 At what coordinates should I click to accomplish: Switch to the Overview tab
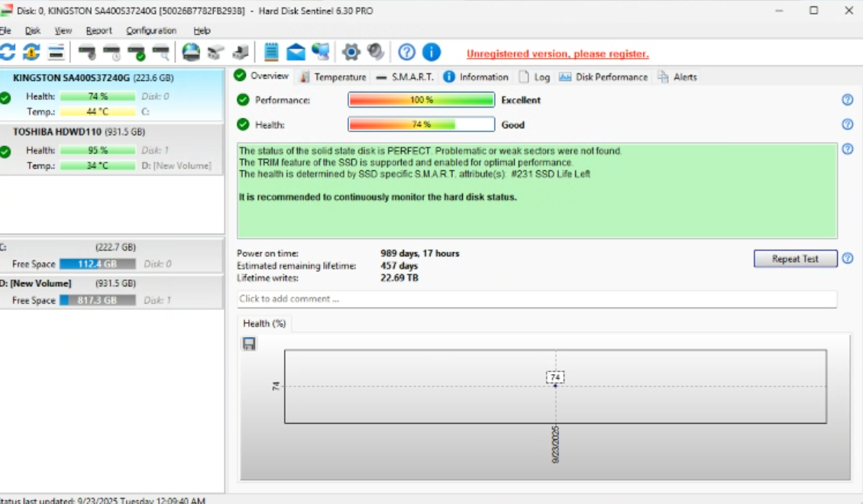point(262,76)
